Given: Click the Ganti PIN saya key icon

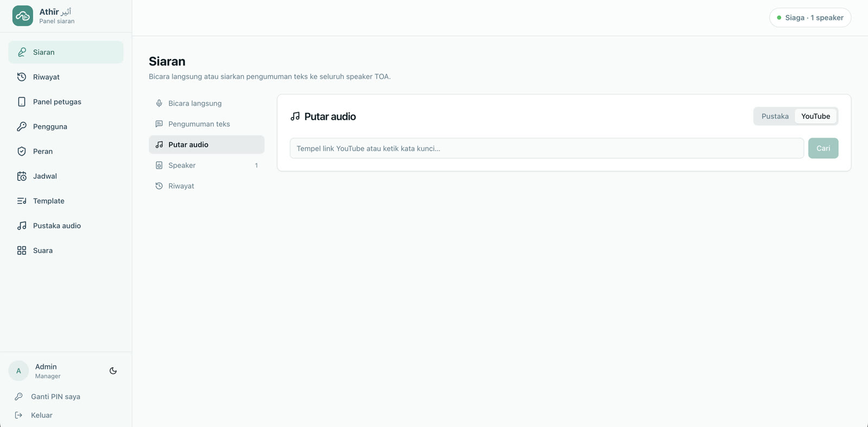Looking at the screenshot, I should coord(18,397).
